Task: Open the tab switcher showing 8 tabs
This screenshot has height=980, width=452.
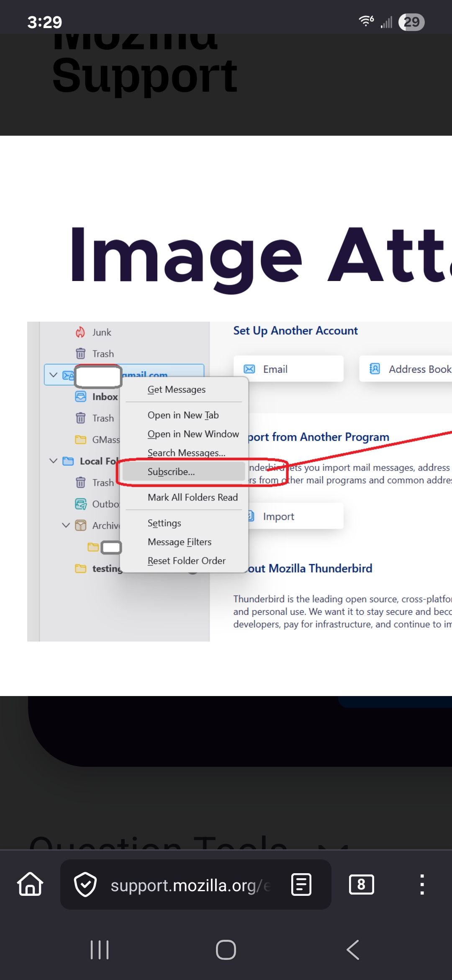Action: (361, 885)
